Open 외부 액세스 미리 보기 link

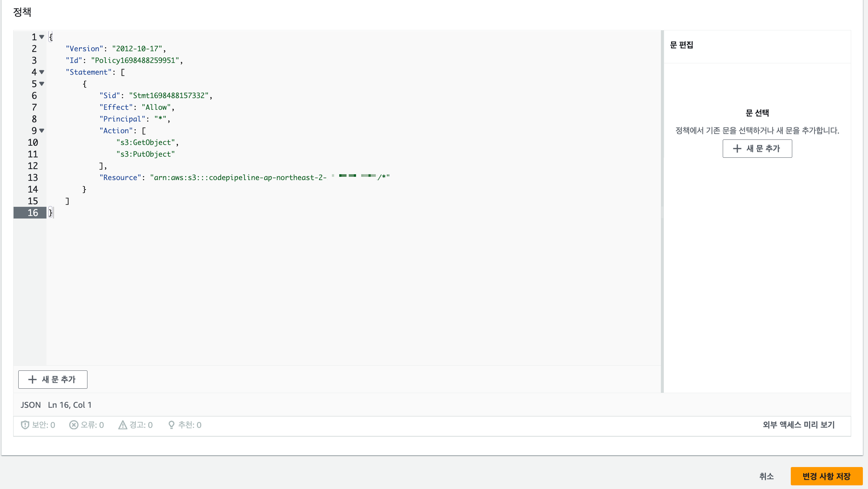click(799, 425)
